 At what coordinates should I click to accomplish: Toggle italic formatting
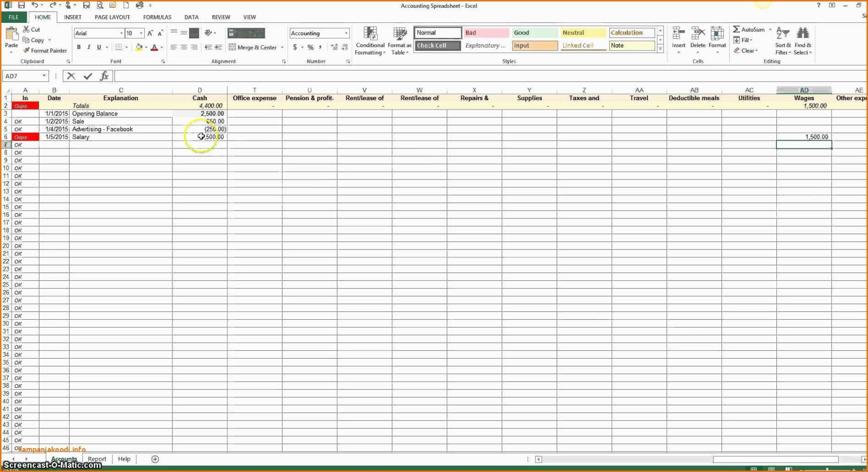89,47
